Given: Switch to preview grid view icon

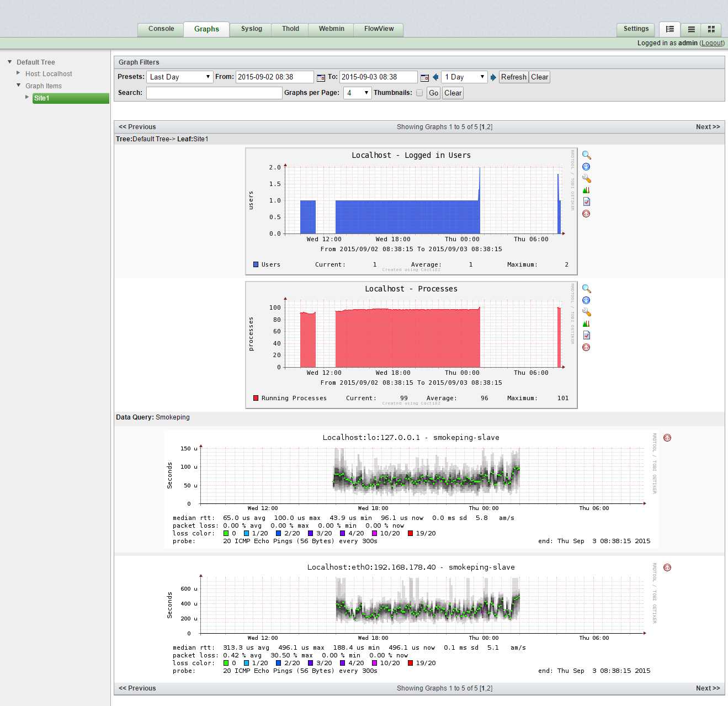Looking at the screenshot, I should coord(711,29).
